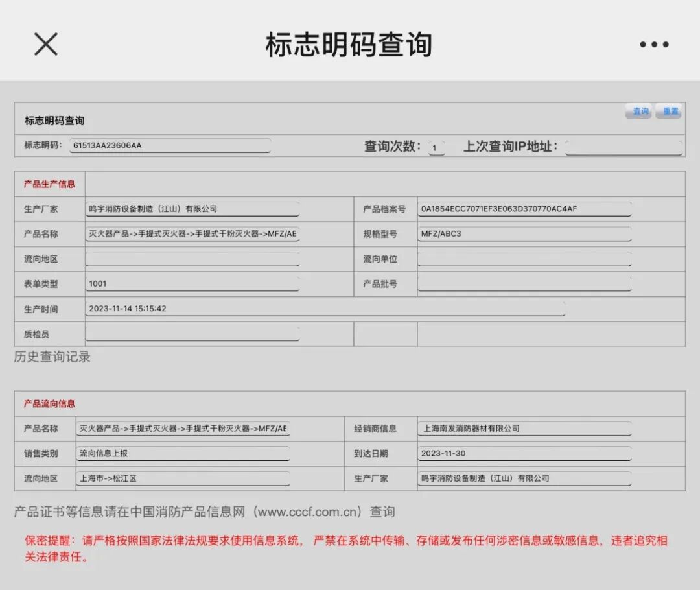
Task: Click the 重置 (Reset) button
Action: click(x=669, y=111)
